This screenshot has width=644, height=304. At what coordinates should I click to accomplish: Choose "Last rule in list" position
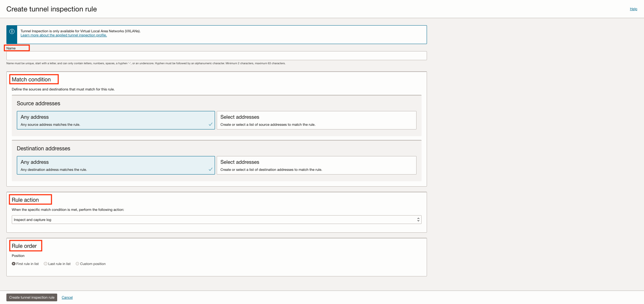[x=46, y=264]
